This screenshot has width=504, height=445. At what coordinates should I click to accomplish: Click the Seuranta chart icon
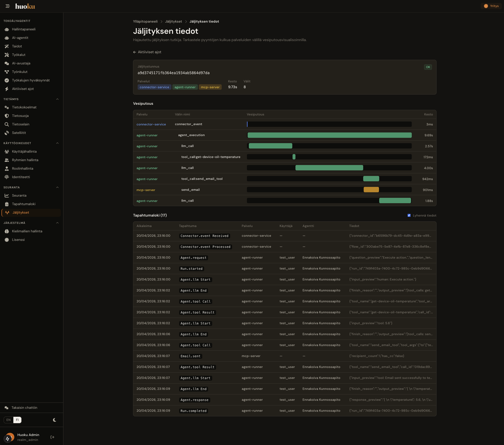[x=7, y=195]
